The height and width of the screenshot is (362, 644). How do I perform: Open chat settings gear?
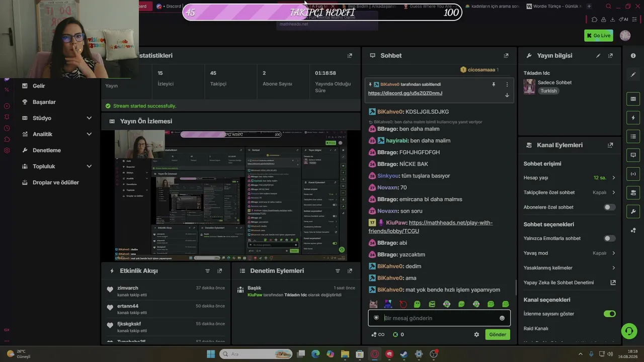476,334
